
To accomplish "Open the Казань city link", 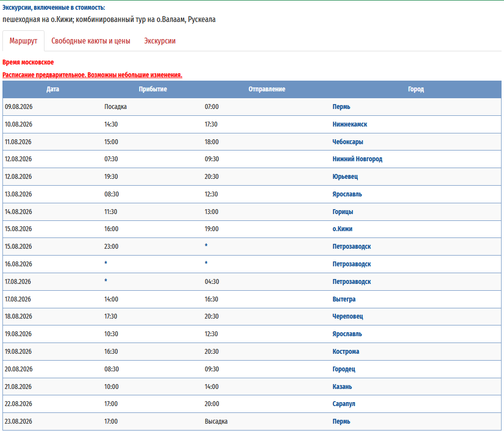I will [342, 387].
